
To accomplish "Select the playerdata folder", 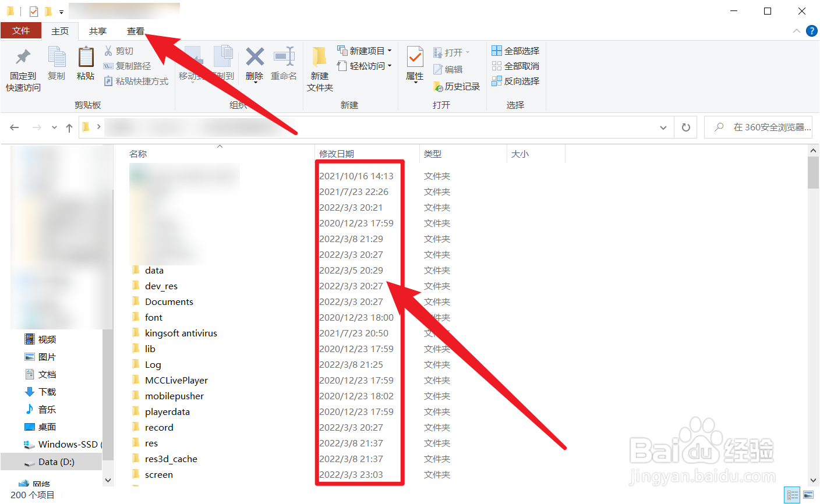I will [167, 411].
